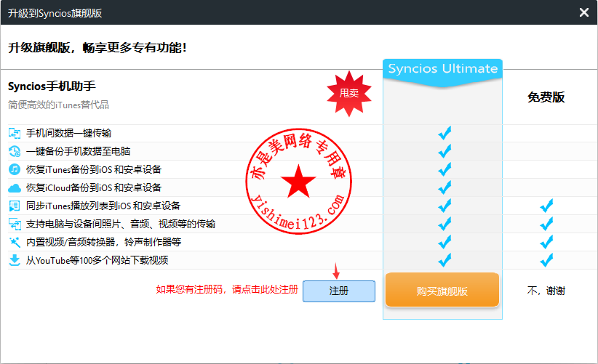Viewport: 598px width, 364px height.
Task: Click the Ultimate checkmark for 同步iTunes播放列表
Action: point(444,206)
